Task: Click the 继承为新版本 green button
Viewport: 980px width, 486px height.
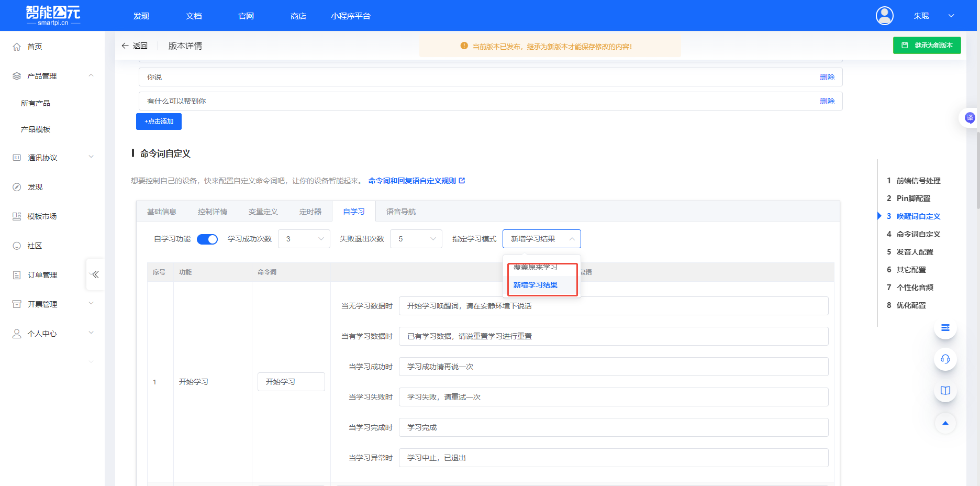Action: pyautogui.click(x=927, y=46)
